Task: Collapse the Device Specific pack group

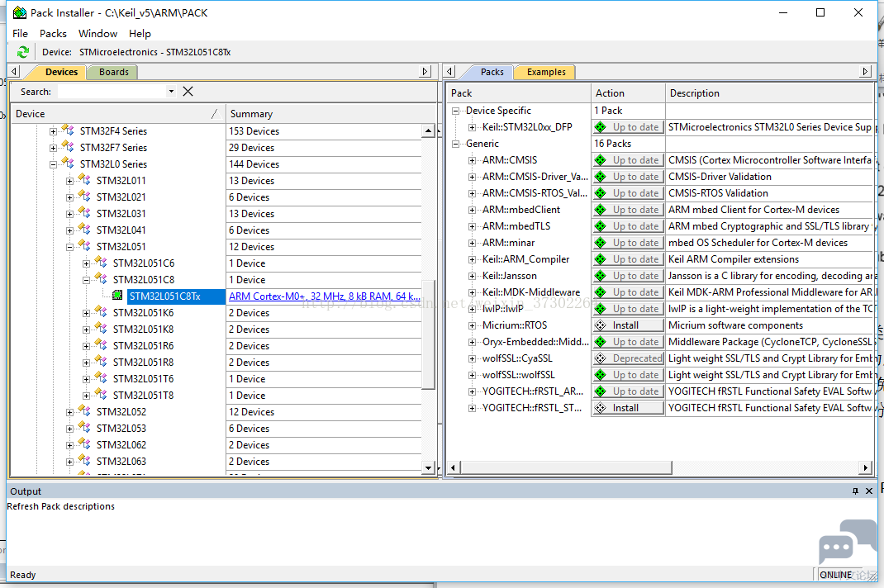Action: click(x=455, y=111)
